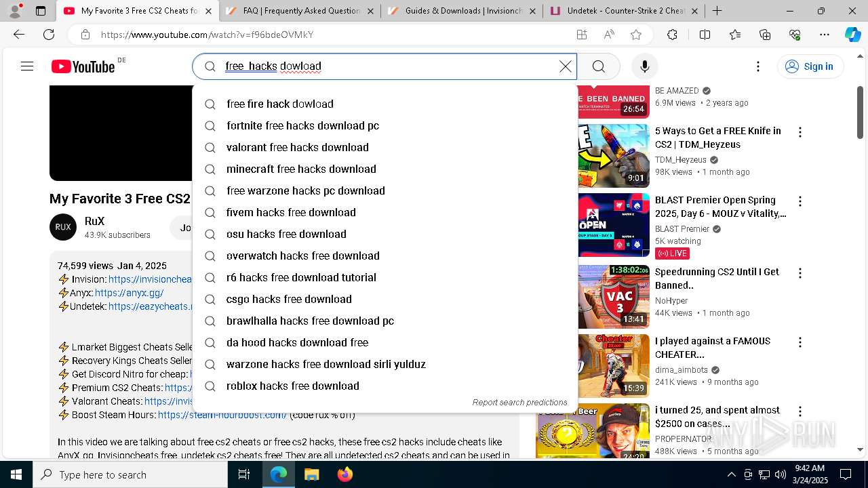Open more options for BLAST Premier video
The width and height of the screenshot is (868, 488).
pyautogui.click(x=800, y=201)
